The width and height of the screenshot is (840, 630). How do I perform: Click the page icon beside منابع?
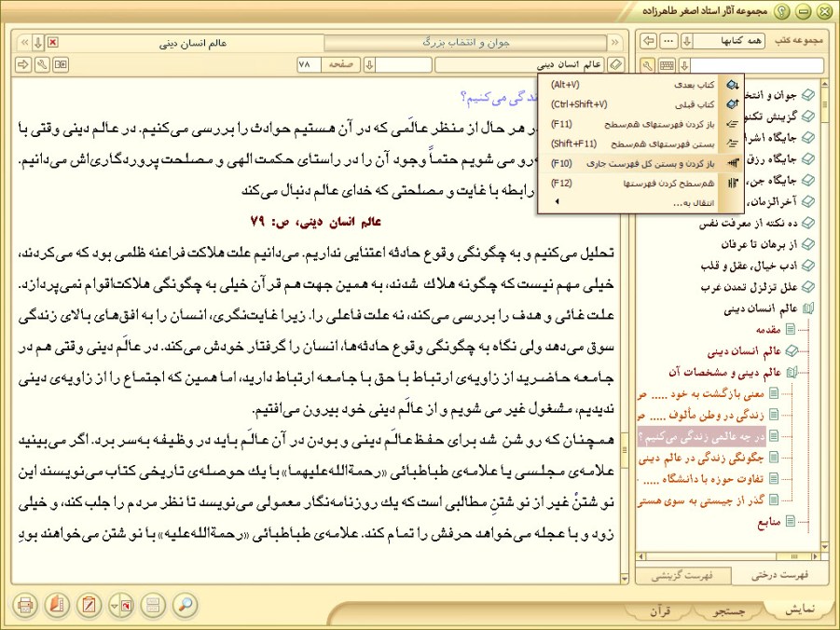click(790, 521)
